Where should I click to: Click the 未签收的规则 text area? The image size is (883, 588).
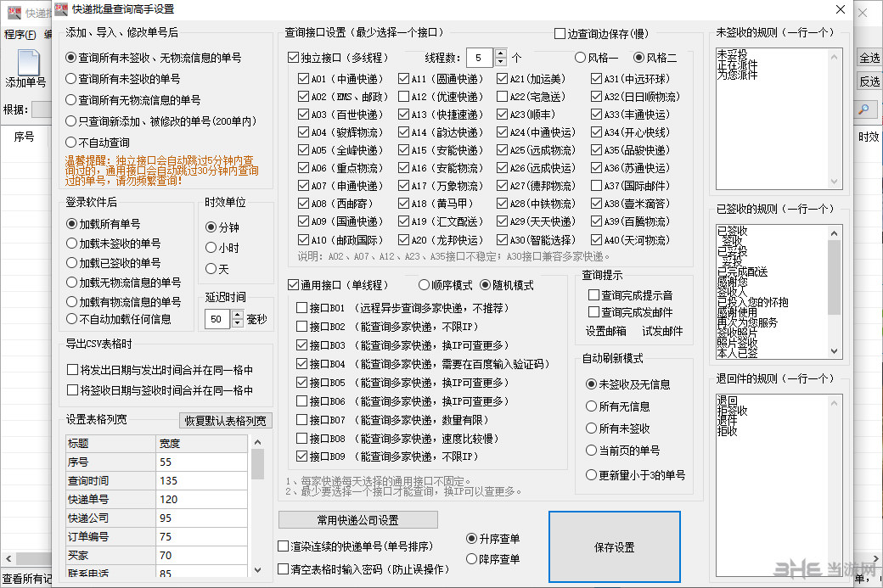(x=773, y=119)
